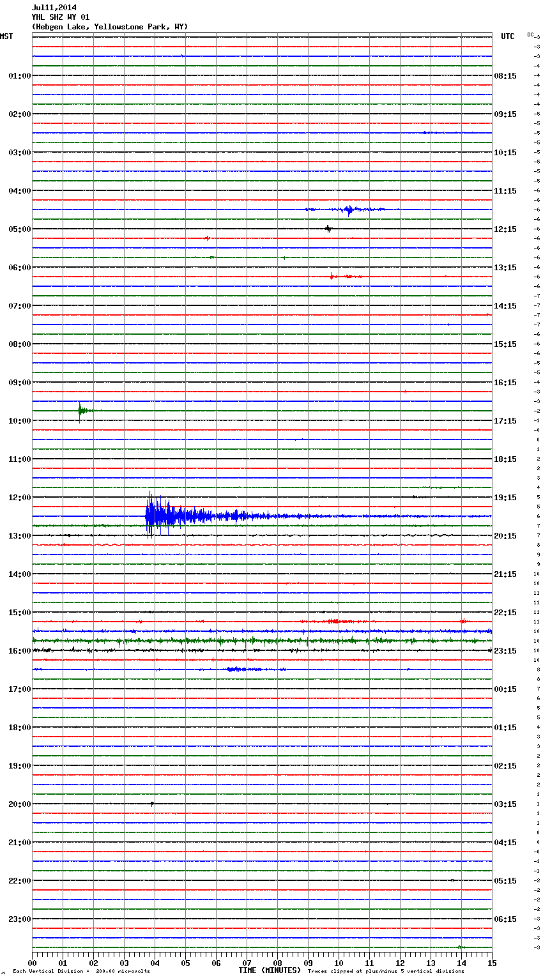This screenshot has height=980, width=543.
Task: Select the 07:00 MST row label
Action: pos(19,306)
